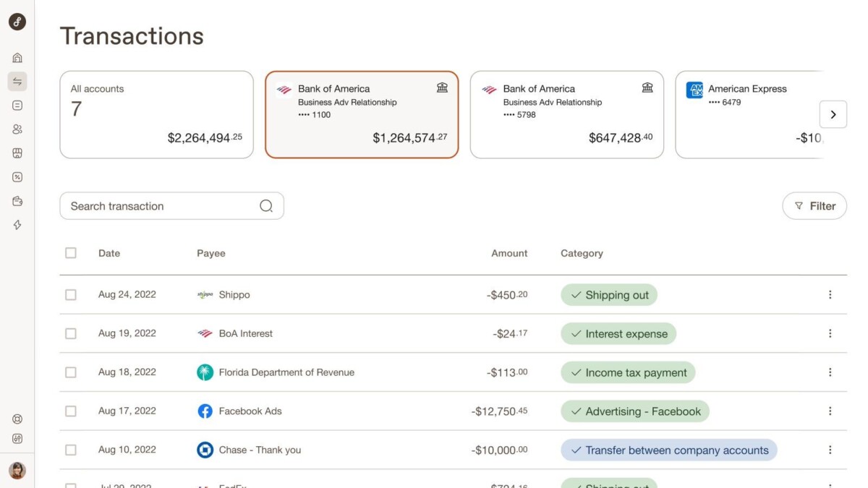Image resolution: width=868 pixels, height=488 pixels.
Task: Open the contacts people icon in sidebar
Action: 17,129
